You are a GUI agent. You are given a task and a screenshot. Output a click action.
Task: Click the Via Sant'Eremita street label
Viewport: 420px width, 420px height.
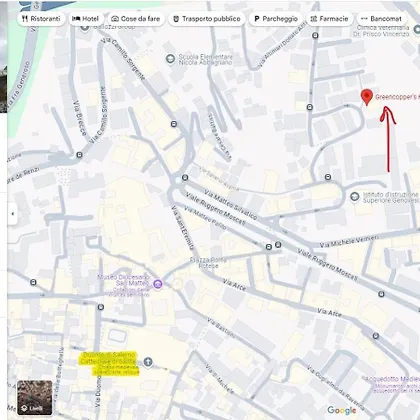coord(182,228)
